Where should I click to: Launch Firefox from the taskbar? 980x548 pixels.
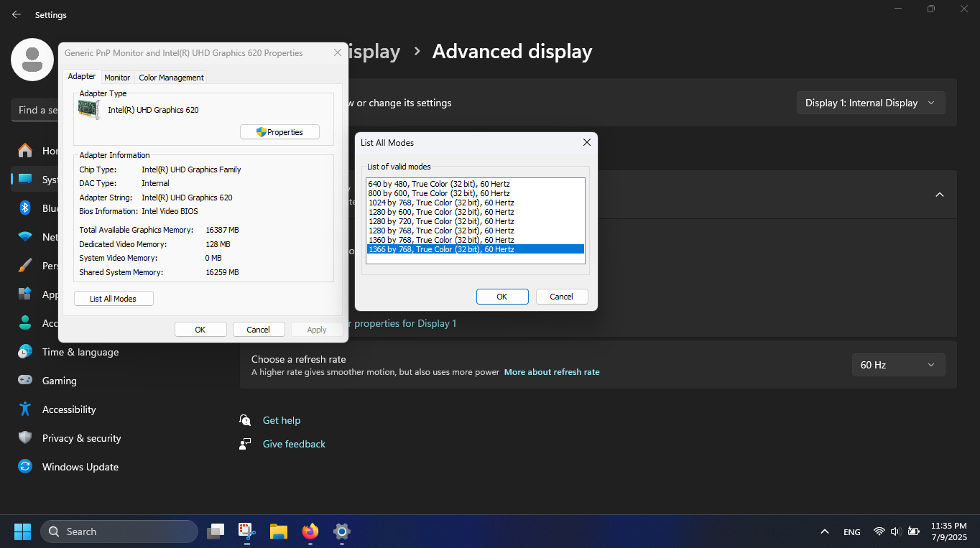(310, 531)
